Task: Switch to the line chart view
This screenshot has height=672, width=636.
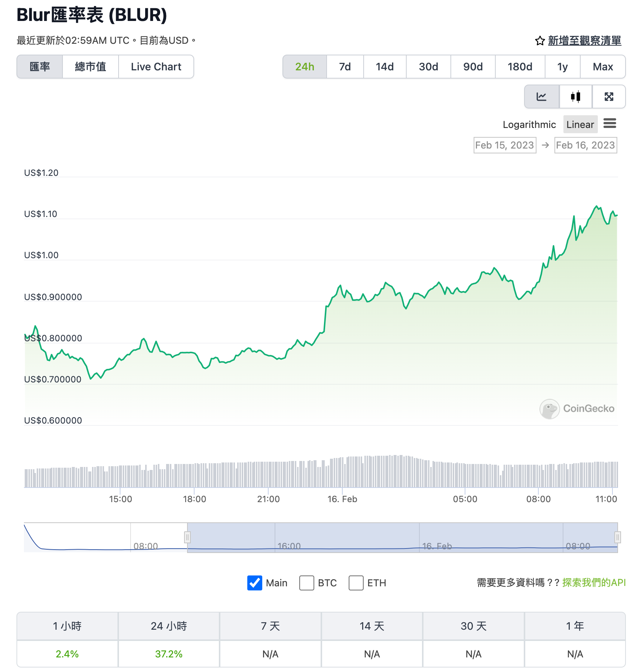Action: (541, 97)
